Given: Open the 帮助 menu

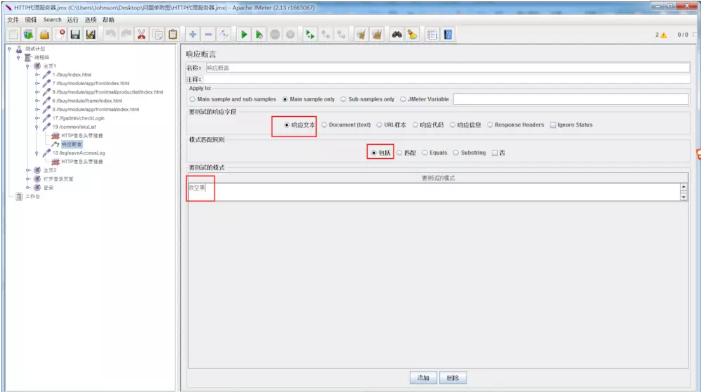Looking at the screenshot, I should [x=108, y=20].
